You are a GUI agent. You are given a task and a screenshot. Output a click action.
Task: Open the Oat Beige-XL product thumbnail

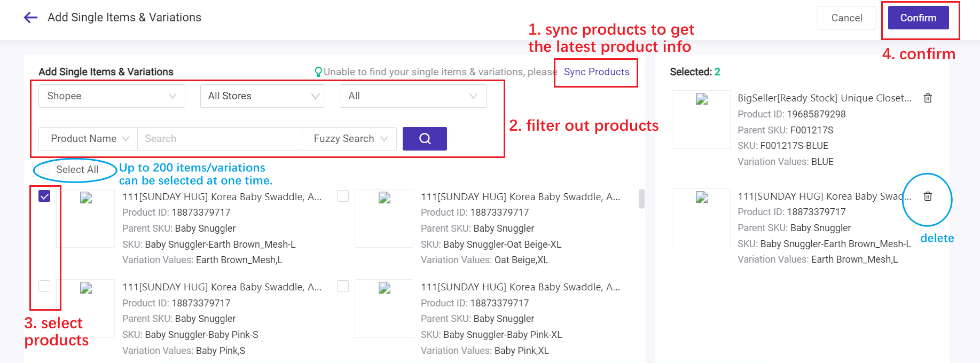(384, 218)
